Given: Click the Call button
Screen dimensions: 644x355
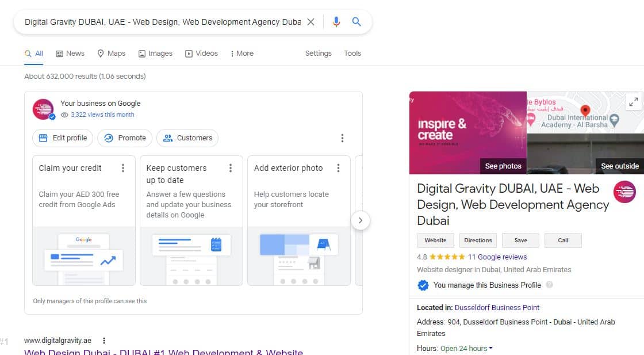Looking at the screenshot, I should coord(563,241).
